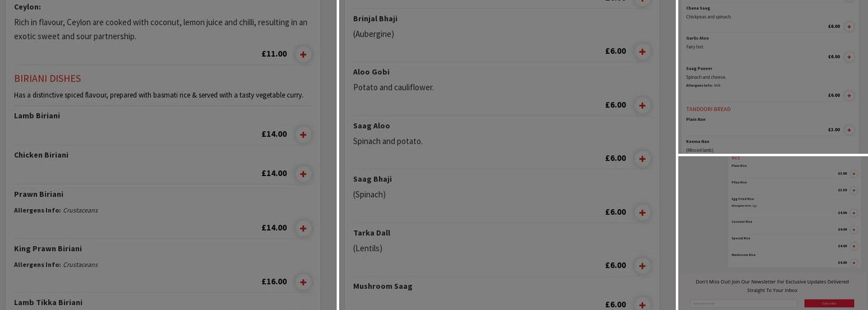Add Saag Bhaji to the order
The height and width of the screenshot is (310, 868).
click(x=642, y=213)
